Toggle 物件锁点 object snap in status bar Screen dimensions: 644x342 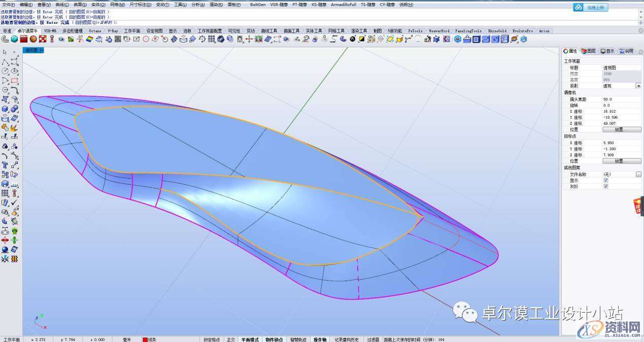[x=275, y=339]
